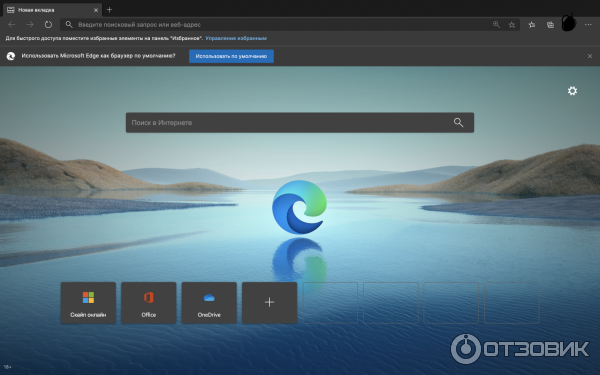Close the Новая вкладка tab
Screen dimensions: 600x375
coord(96,10)
